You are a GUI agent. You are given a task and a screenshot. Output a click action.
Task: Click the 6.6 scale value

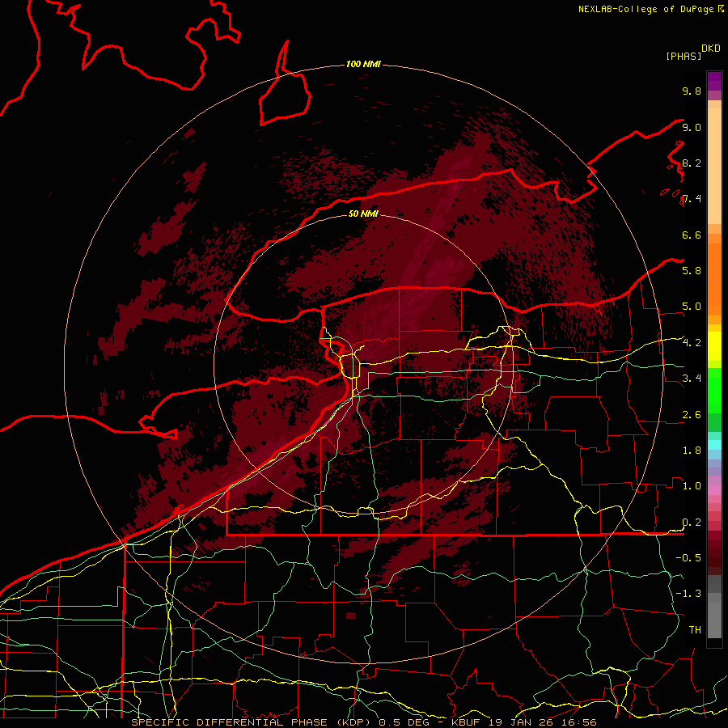click(692, 235)
